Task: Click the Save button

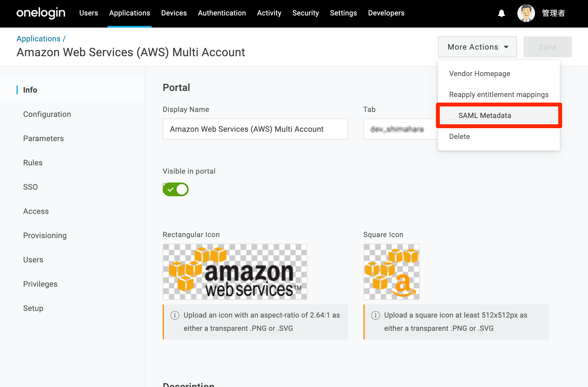Action: pos(547,47)
